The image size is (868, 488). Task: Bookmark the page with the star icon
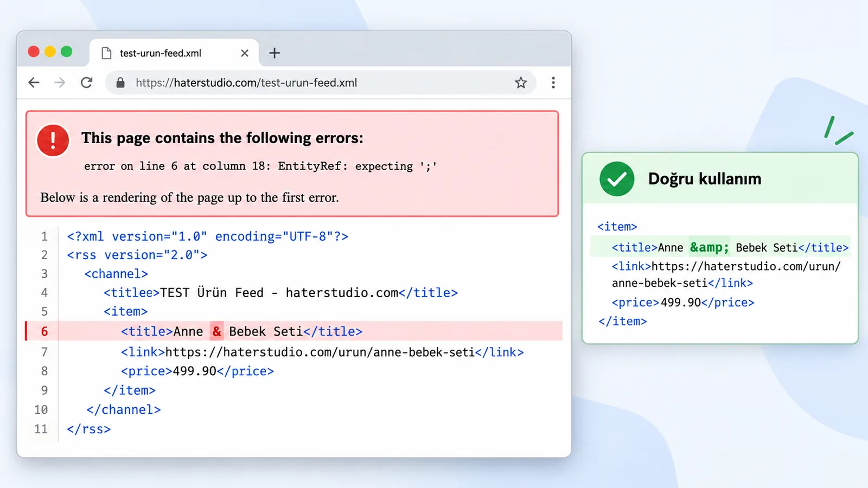click(521, 82)
